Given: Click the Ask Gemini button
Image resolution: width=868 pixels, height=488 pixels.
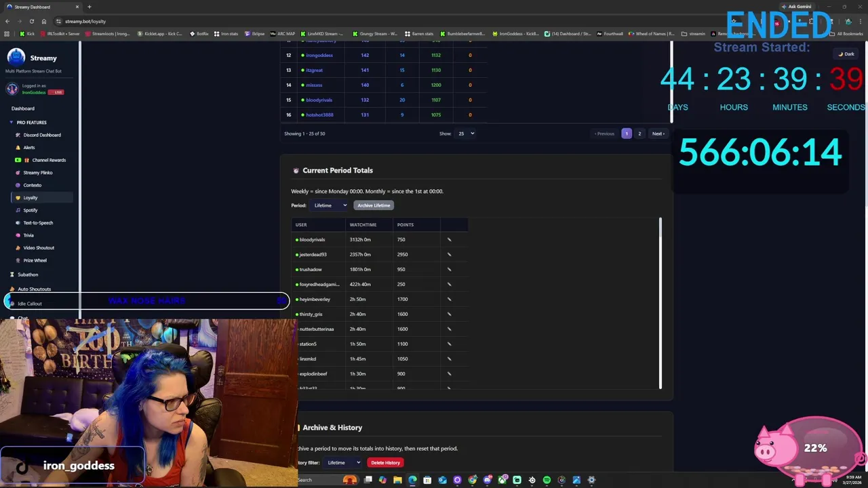Looking at the screenshot, I should [797, 7].
